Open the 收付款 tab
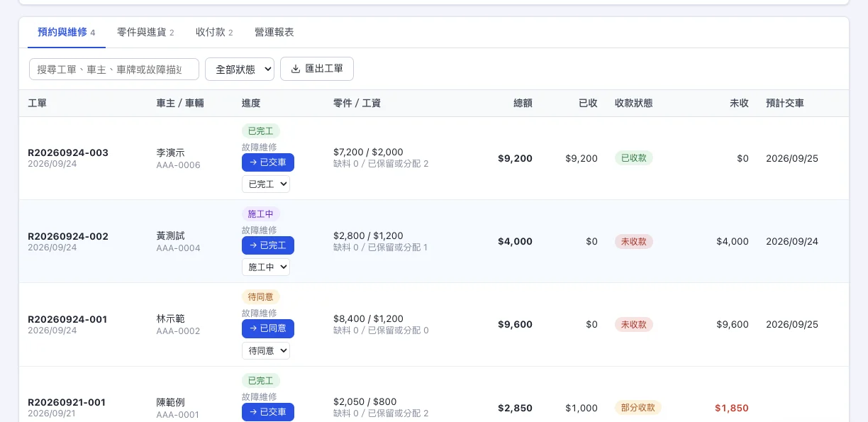This screenshot has width=868, height=422. click(214, 32)
